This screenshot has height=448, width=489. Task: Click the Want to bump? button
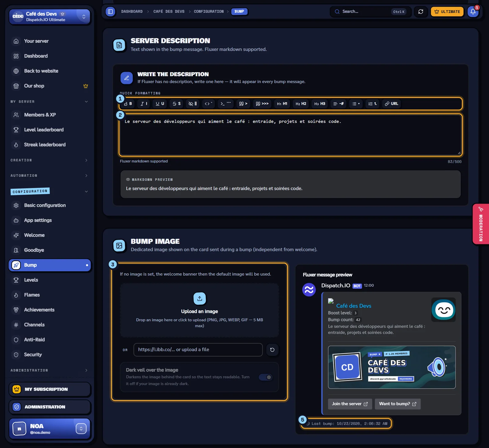click(398, 404)
